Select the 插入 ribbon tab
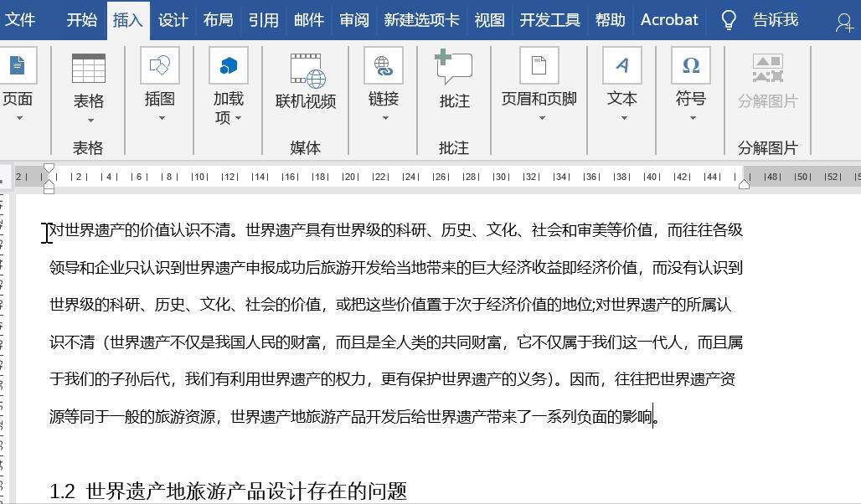 (x=128, y=20)
